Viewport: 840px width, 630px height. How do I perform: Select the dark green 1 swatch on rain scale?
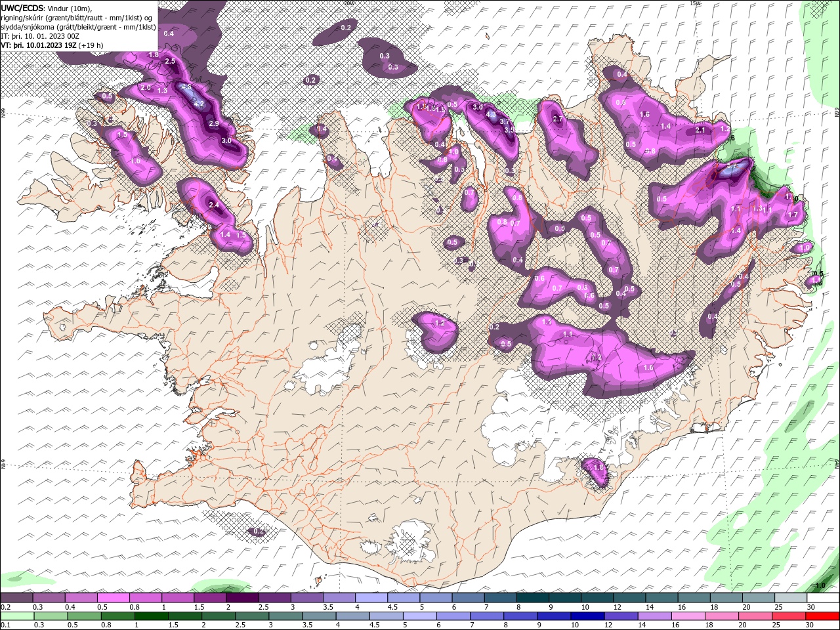click(151, 616)
